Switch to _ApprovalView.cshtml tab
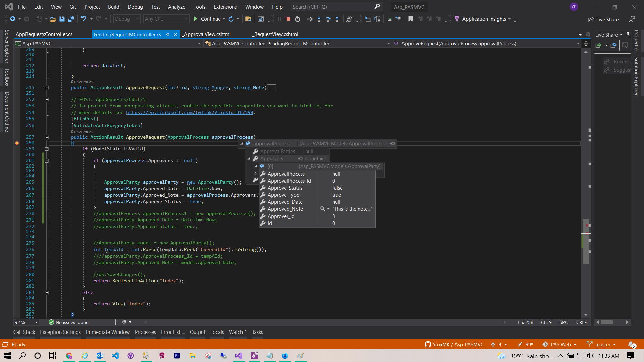Viewport: 644px width, 362px height. click(207, 34)
